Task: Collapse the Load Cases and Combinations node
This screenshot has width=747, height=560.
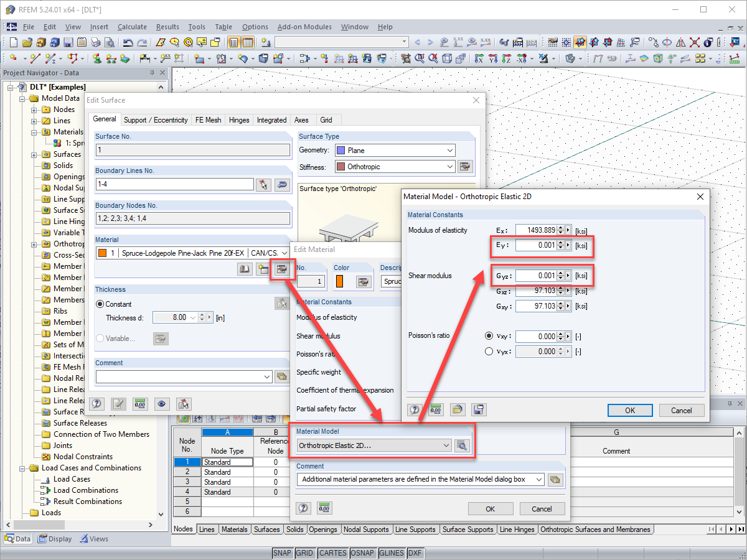Action: click(x=22, y=468)
